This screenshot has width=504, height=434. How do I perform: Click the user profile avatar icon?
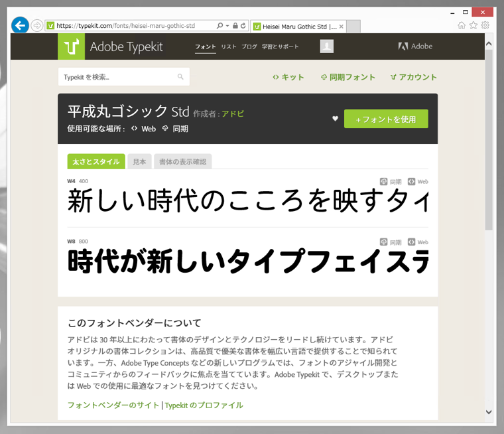[326, 46]
